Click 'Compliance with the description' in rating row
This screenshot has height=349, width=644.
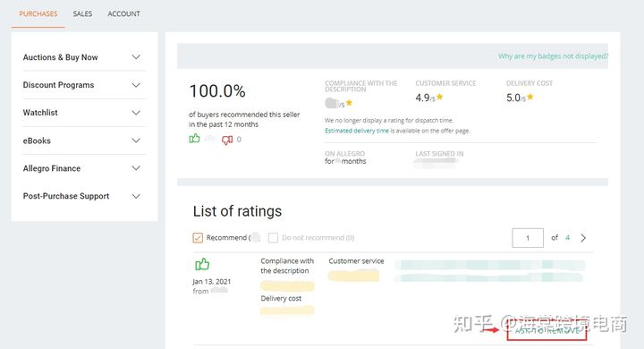(287, 266)
